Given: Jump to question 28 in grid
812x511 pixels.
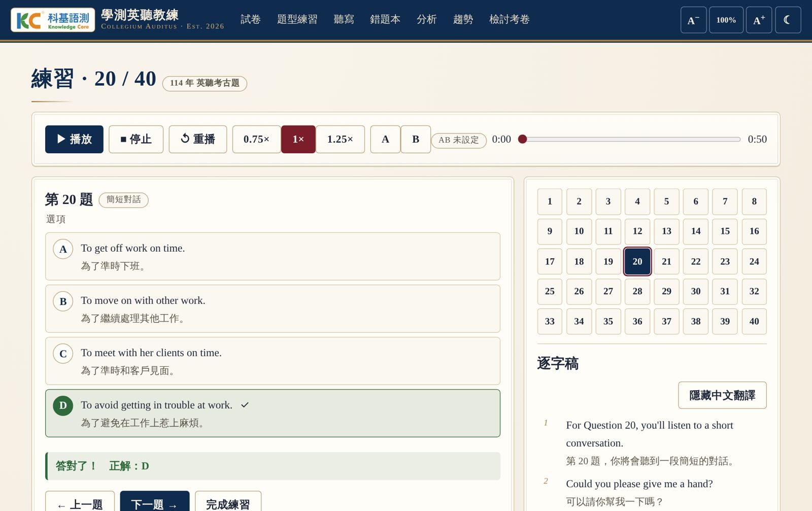Looking at the screenshot, I should pyautogui.click(x=637, y=291).
